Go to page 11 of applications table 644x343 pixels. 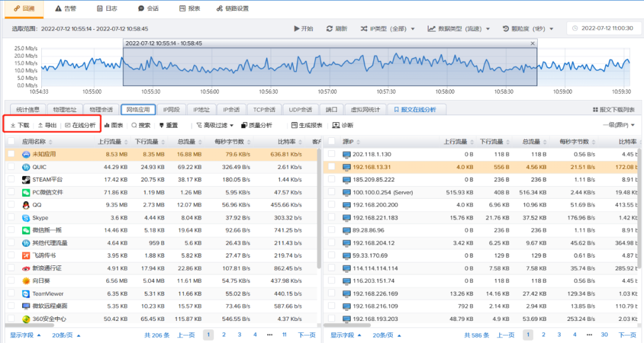284,335
